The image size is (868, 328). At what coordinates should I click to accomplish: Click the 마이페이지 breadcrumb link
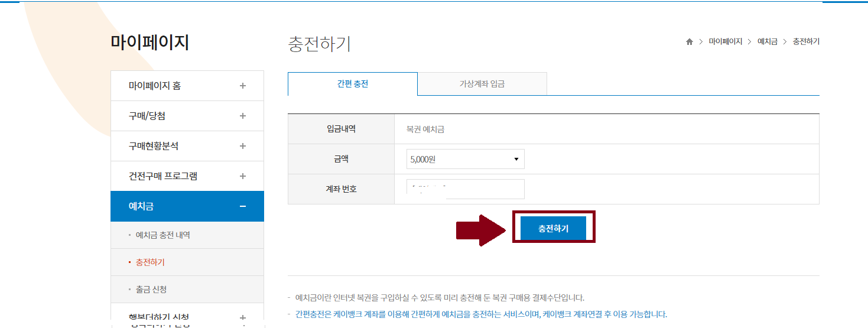click(726, 42)
